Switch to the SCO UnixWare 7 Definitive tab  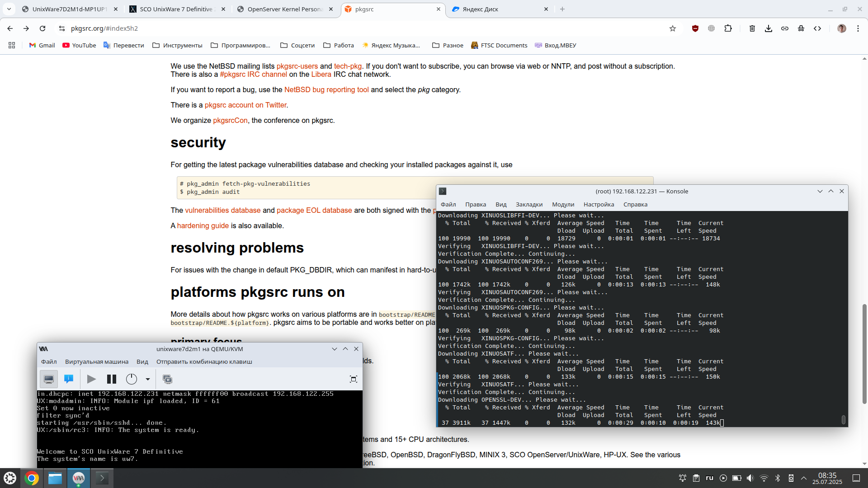(x=176, y=9)
